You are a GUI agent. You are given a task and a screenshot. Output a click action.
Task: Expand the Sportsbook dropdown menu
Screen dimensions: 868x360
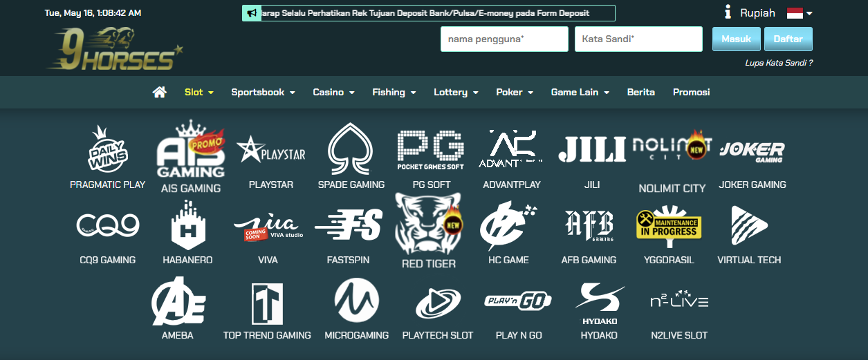click(x=263, y=92)
